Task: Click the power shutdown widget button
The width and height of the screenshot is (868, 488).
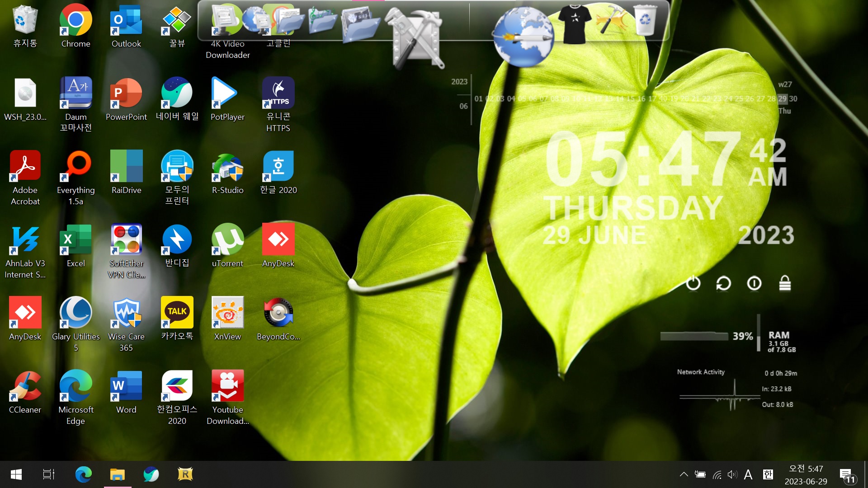Action: (x=693, y=283)
